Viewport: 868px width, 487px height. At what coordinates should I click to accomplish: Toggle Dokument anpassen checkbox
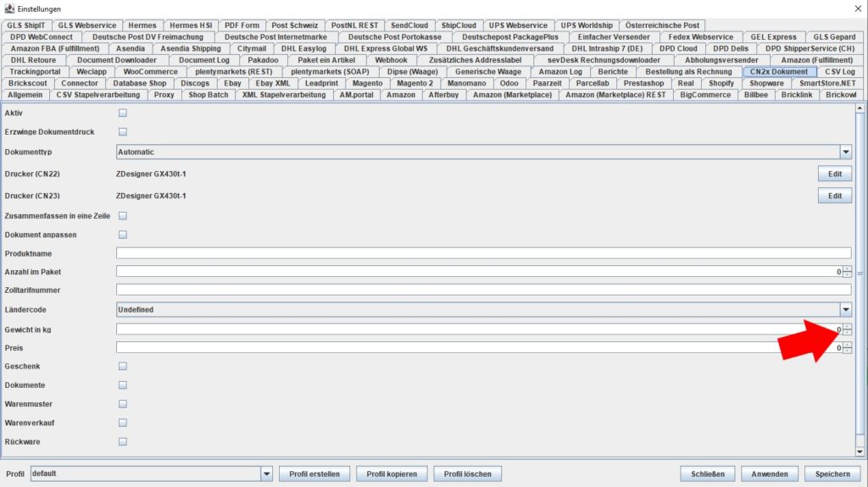123,235
